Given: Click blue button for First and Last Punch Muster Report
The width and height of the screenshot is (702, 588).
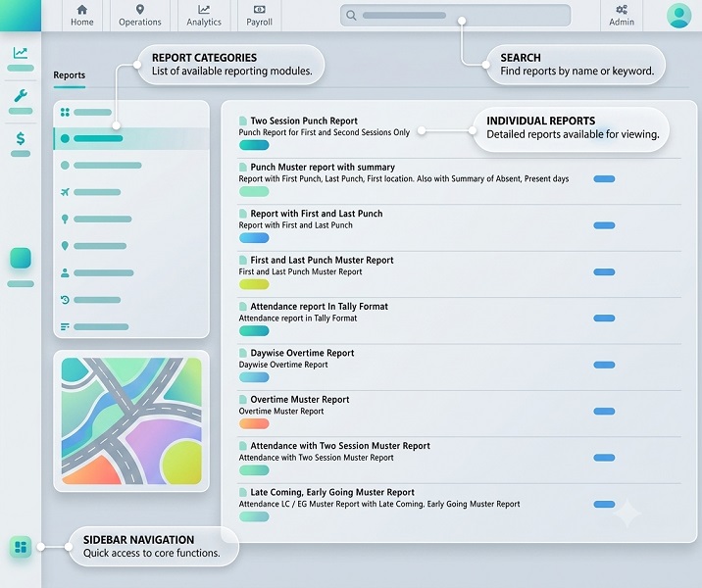Looking at the screenshot, I should pyautogui.click(x=604, y=272).
